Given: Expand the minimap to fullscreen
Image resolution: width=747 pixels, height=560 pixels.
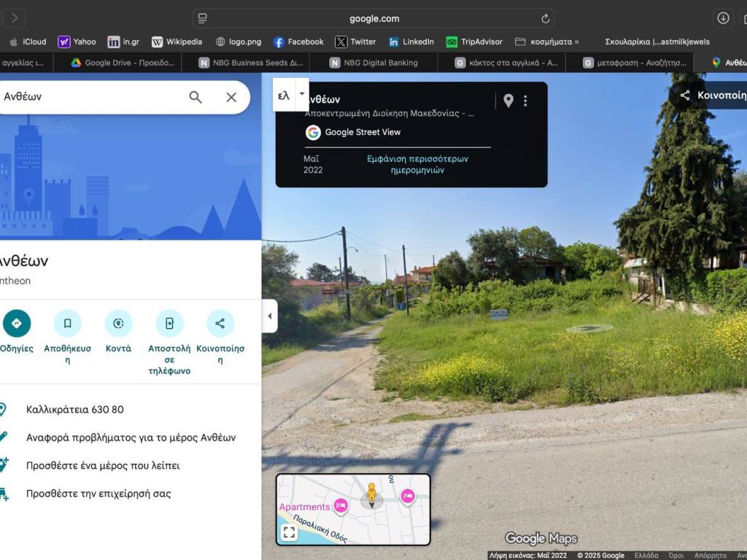Looking at the screenshot, I should 289,532.
